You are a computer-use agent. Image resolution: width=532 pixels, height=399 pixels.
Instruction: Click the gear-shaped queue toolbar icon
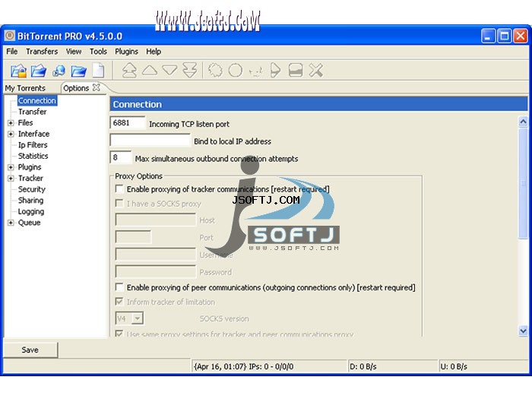[x=215, y=70]
